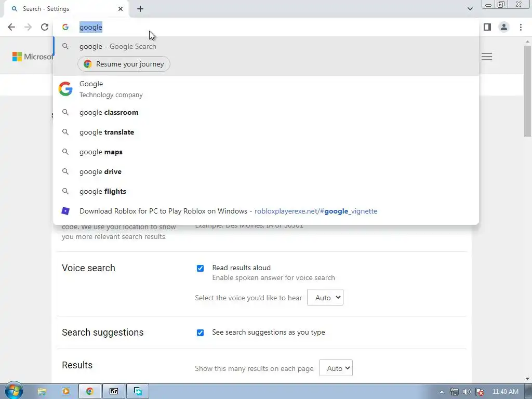
Task: Open the tab search chevron
Action: [x=470, y=9]
